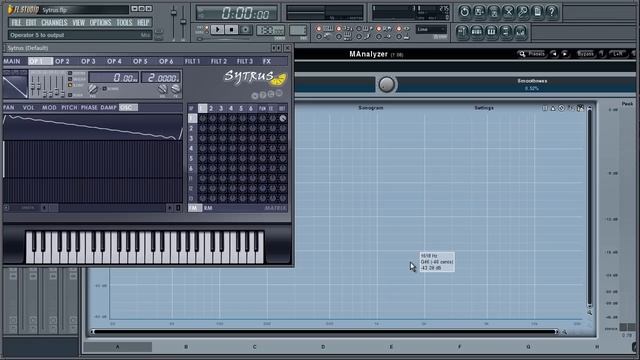
Task: Switch to Sytrus OP 6 tab
Action: (x=166, y=61)
